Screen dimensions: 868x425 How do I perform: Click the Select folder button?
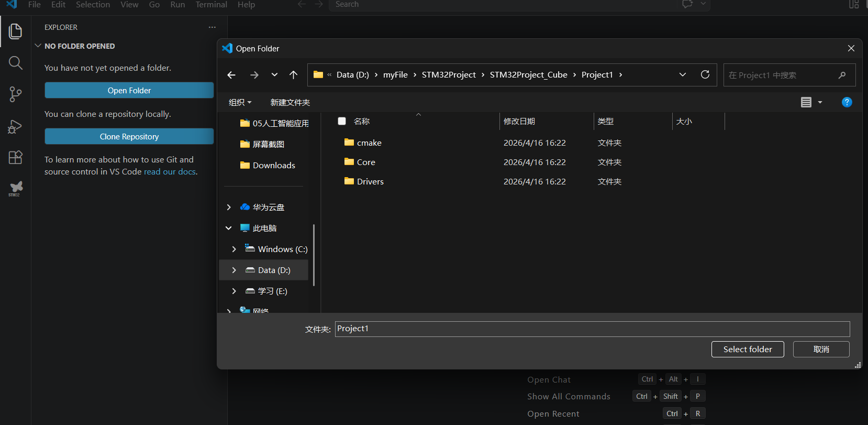[x=748, y=349]
